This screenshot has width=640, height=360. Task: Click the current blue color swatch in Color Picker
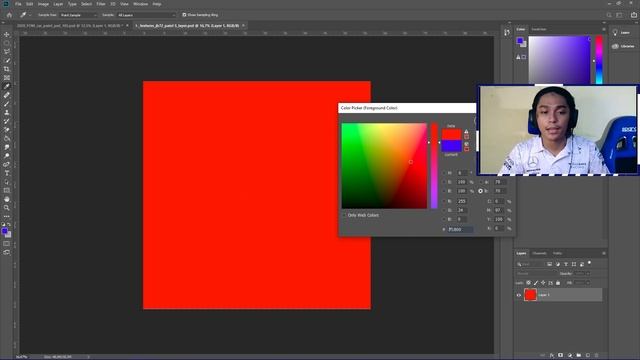click(451, 146)
